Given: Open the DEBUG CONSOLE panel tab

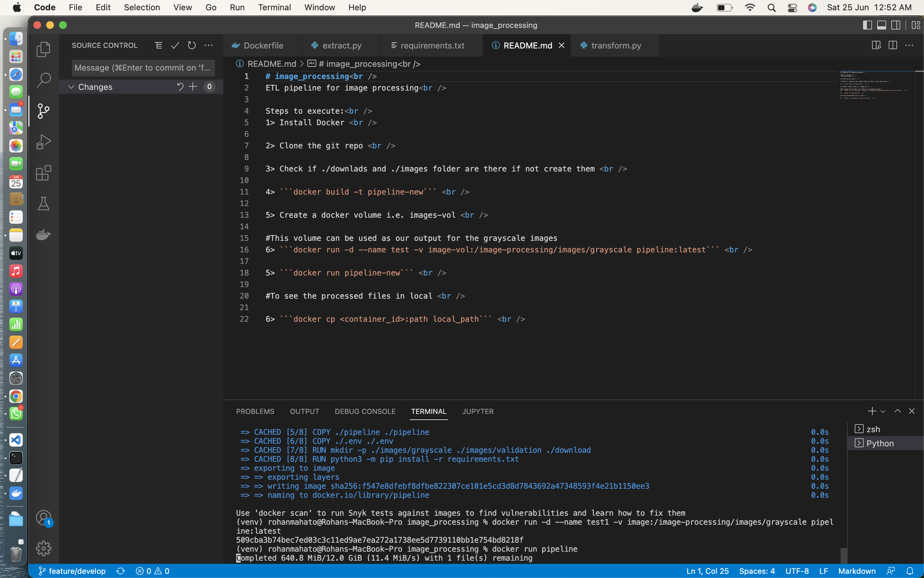Looking at the screenshot, I should pos(365,411).
